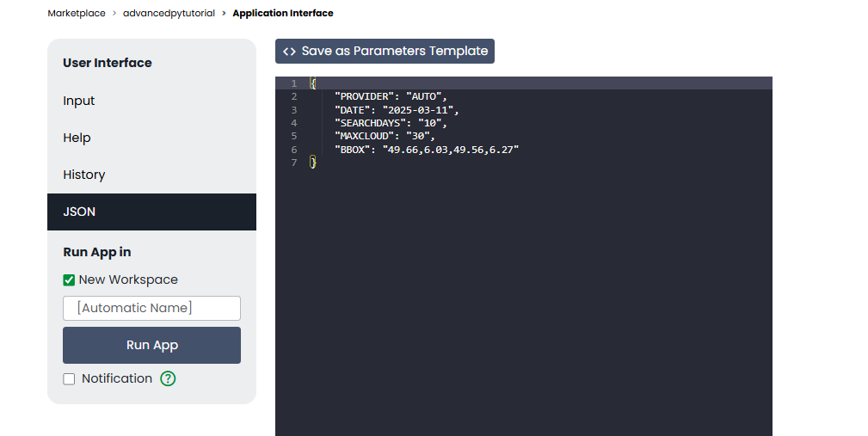
Task: Click the "SEARCHDAYS": "10" line
Action: pos(391,123)
